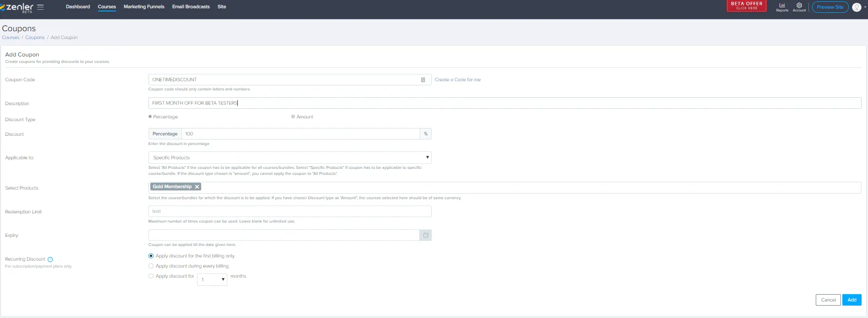The image size is (868, 318).
Task: Click the icon inside Coupon Code field
Action: coord(423,80)
